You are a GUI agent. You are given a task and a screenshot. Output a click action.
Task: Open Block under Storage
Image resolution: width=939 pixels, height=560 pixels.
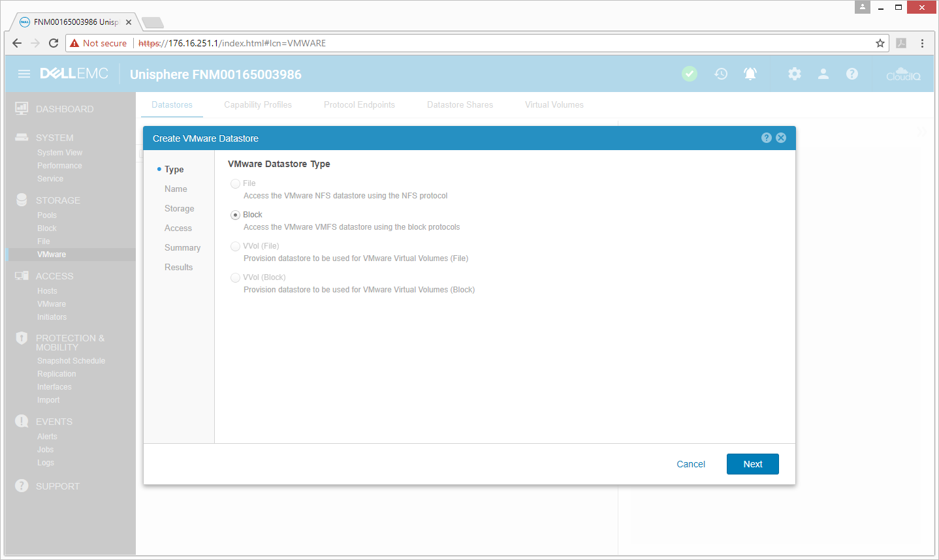tap(47, 228)
